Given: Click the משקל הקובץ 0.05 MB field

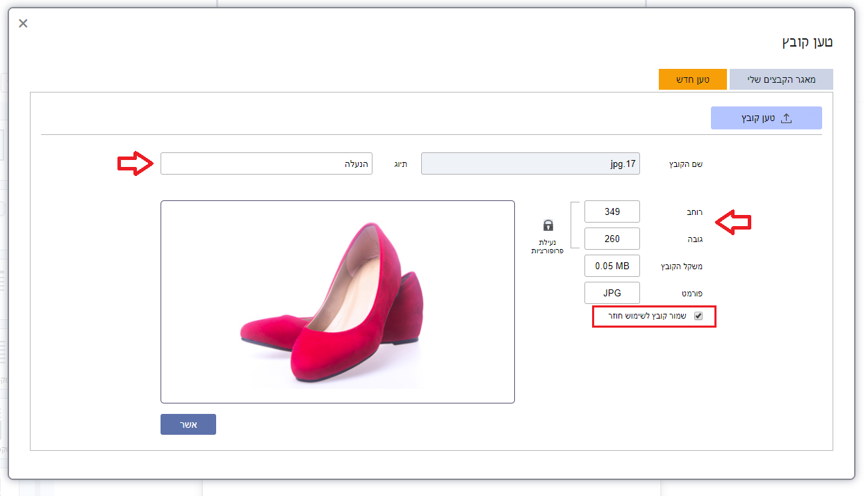Looking at the screenshot, I should (x=612, y=266).
